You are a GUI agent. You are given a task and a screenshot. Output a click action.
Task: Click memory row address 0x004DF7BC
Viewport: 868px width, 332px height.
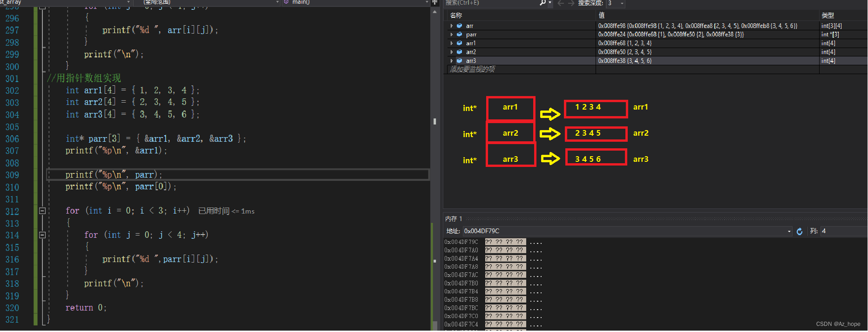pos(461,308)
